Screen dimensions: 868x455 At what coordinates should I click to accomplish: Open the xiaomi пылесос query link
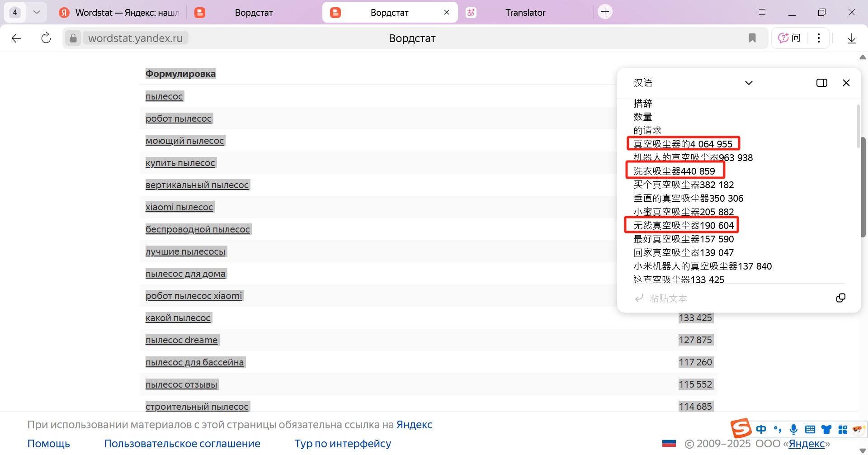[179, 207]
